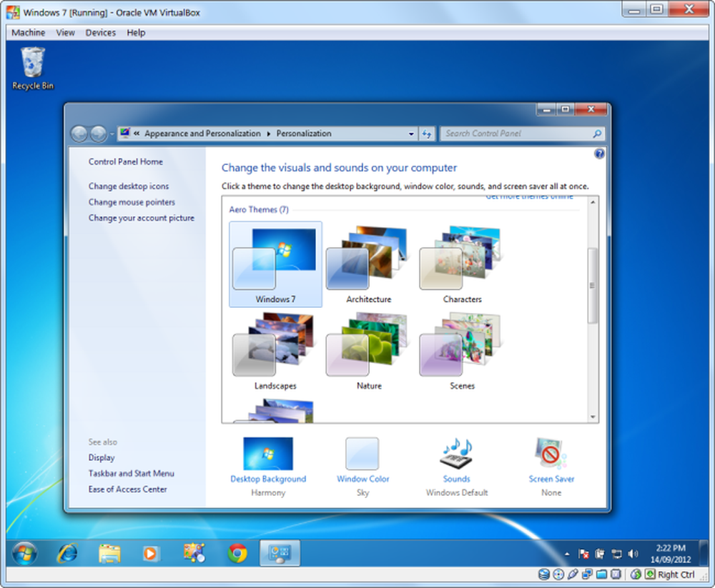
Task: Click the power plug tray icon
Action: [600, 554]
